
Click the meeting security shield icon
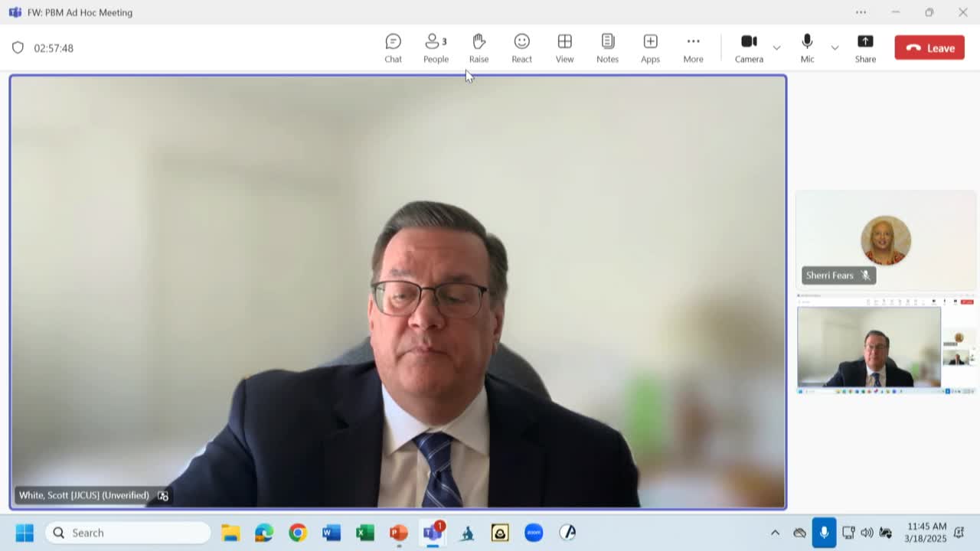click(18, 48)
